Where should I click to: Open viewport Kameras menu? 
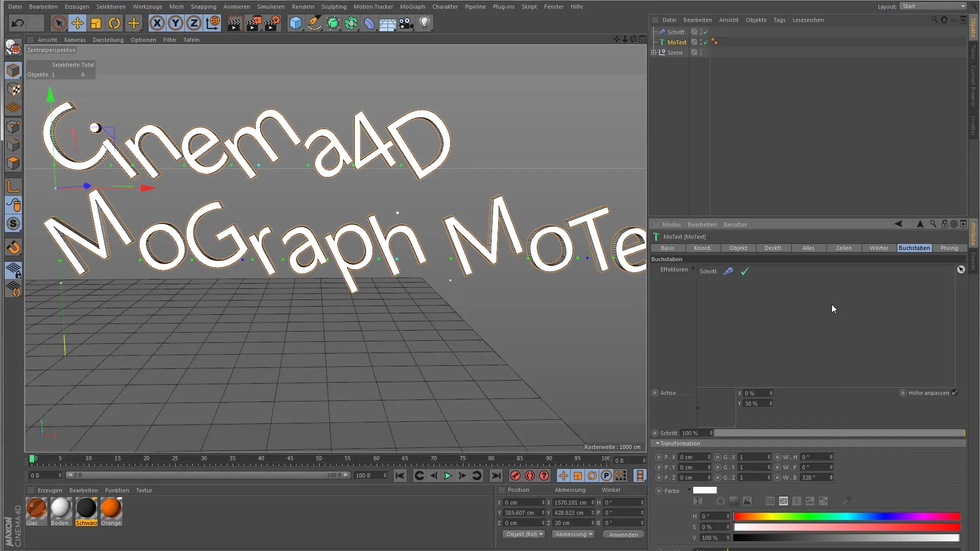[75, 40]
